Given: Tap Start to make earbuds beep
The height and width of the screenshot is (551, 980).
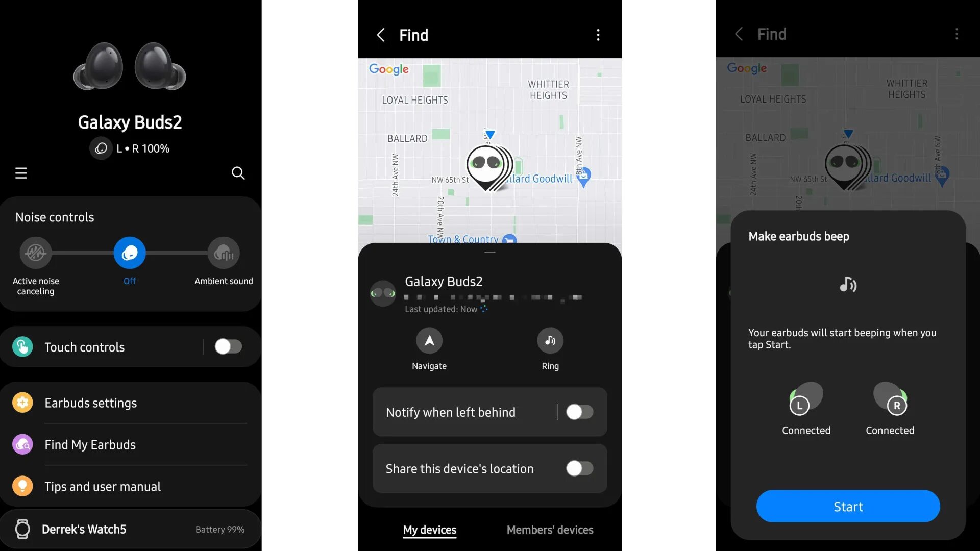Looking at the screenshot, I should coord(848,506).
